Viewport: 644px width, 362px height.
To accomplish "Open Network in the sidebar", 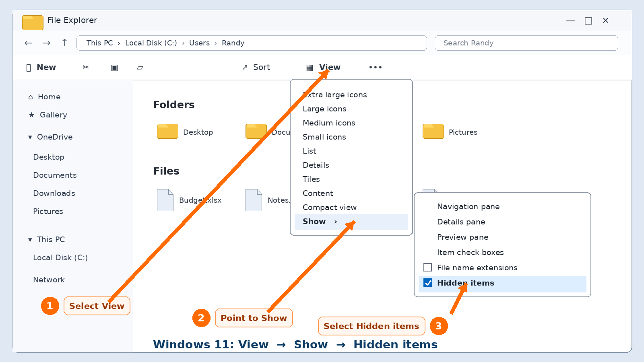I will (49, 280).
